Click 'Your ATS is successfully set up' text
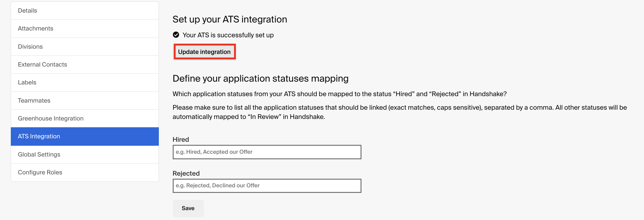644x220 pixels. (x=228, y=35)
